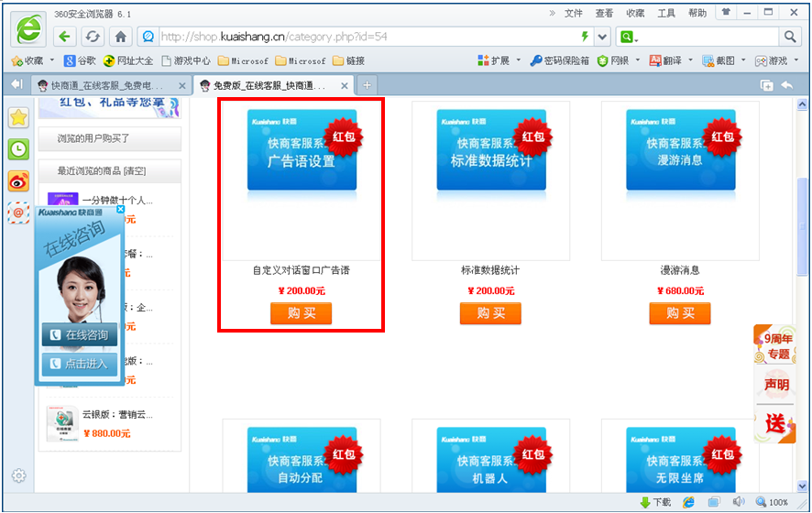Toggle IE browser engine mode icon
This screenshot has height=513, width=812.
(x=688, y=502)
